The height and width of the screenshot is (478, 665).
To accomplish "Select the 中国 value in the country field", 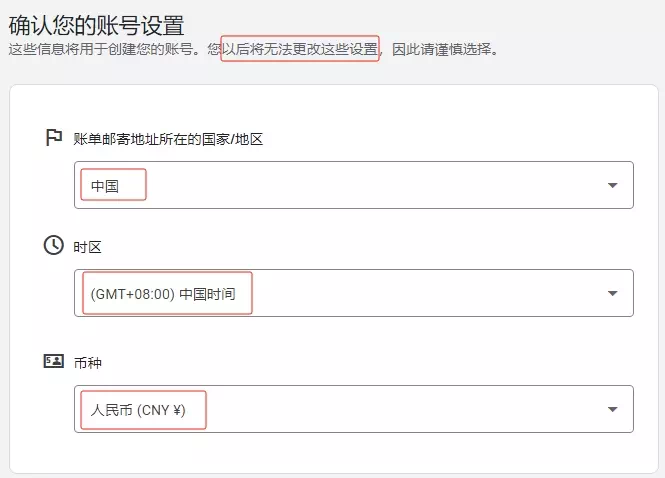I will [x=105, y=186].
